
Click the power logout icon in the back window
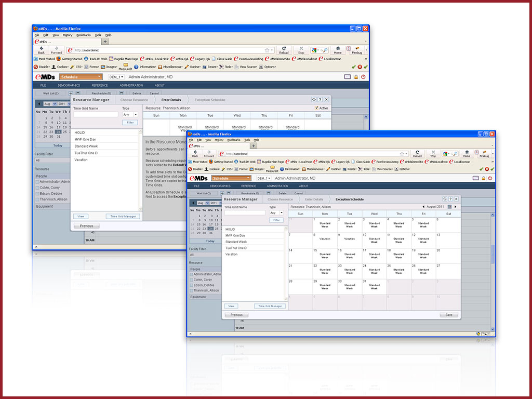pyautogui.click(x=363, y=77)
